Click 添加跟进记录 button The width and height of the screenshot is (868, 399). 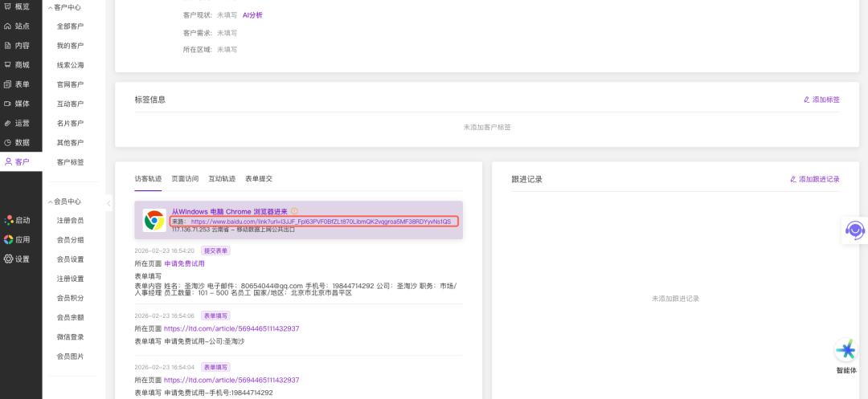pyautogui.click(x=814, y=179)
